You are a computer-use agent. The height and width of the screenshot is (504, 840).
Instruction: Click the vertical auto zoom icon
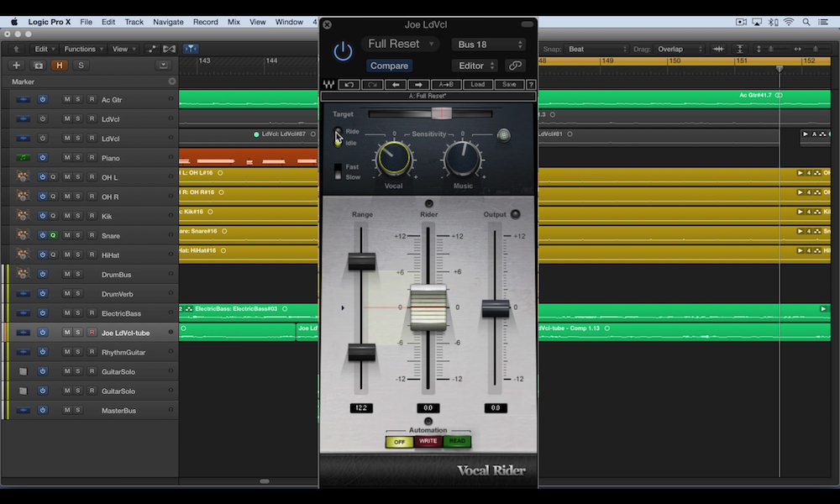(739, 49)
